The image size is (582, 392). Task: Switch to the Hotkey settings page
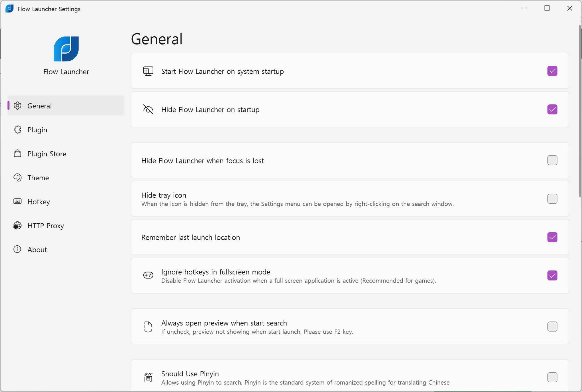pyautogui.click(x=39, y=202)
